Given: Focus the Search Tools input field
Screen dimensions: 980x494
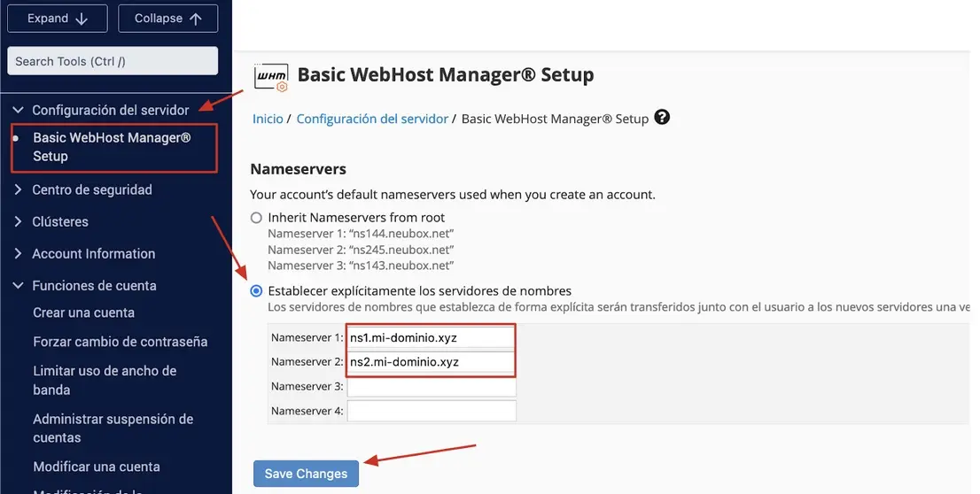Looking at the screenshot, I should [x=113, y=61].
